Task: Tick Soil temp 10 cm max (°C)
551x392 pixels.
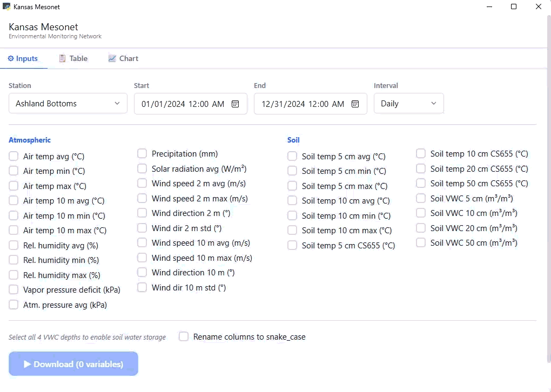Action: pos(292,231)
